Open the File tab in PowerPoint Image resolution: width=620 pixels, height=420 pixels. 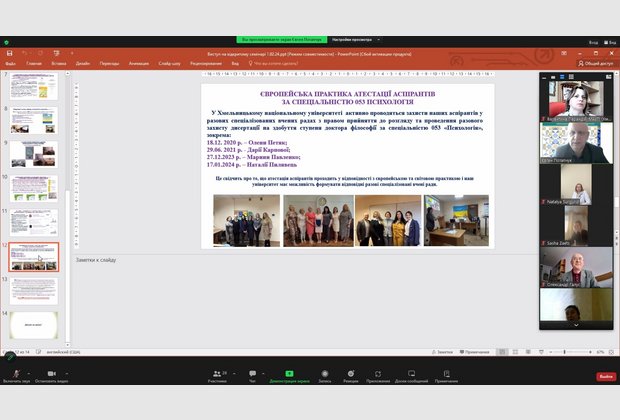[11, 62]
